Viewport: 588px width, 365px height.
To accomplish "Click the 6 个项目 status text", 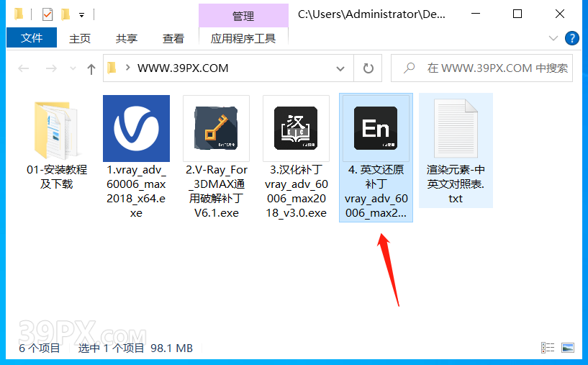I will [x=40, y=348].
